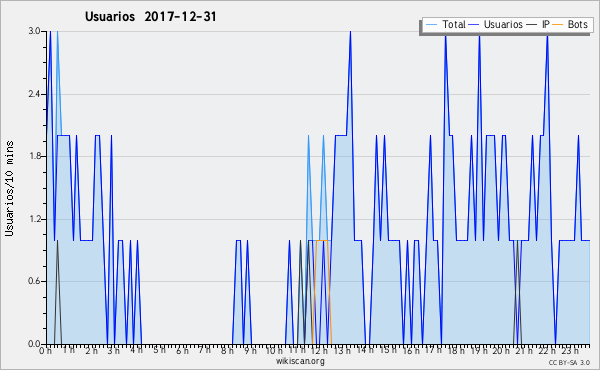Click the '0.6' y-axis value
Screen dimensions: 600x370
34,281
